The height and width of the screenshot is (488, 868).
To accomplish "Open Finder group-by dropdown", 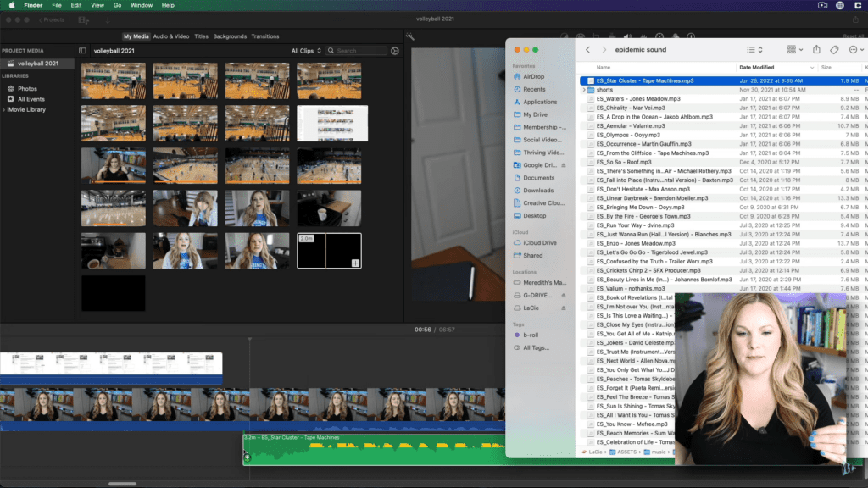I will point(795,50).
